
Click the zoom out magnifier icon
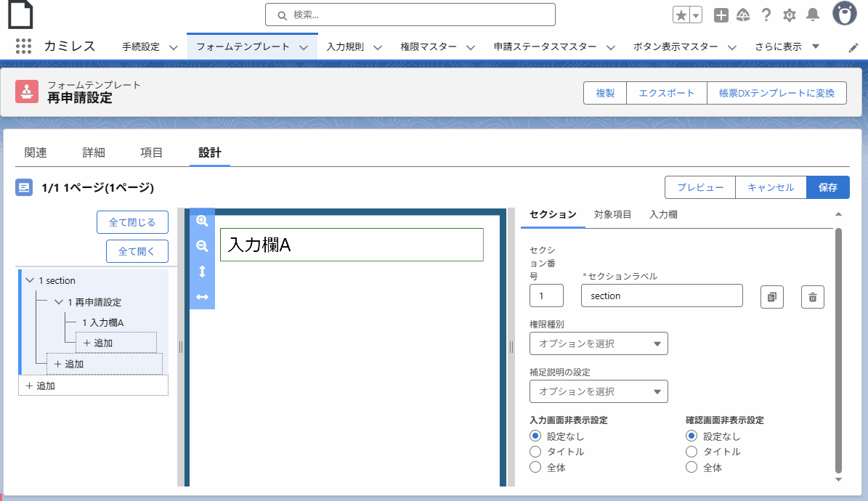202,246
